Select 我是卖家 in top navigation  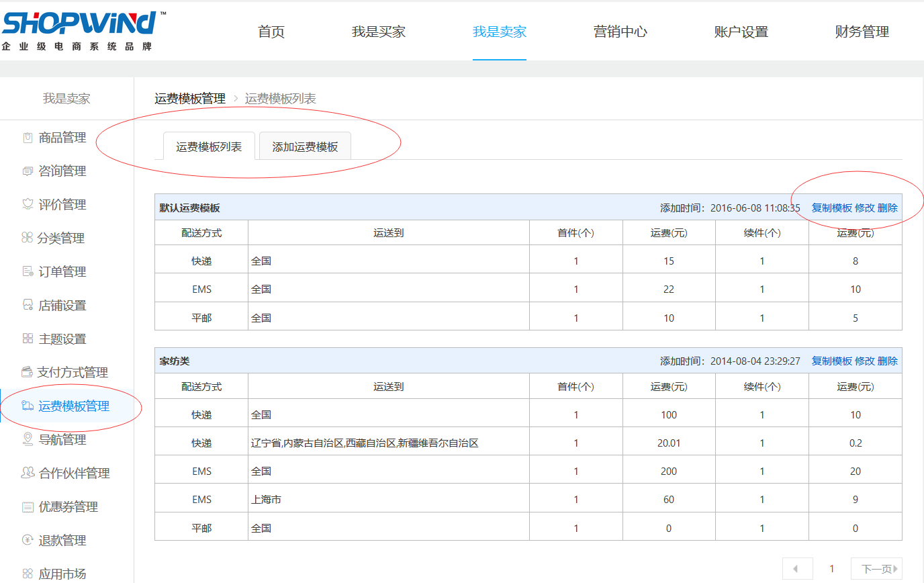500,32
